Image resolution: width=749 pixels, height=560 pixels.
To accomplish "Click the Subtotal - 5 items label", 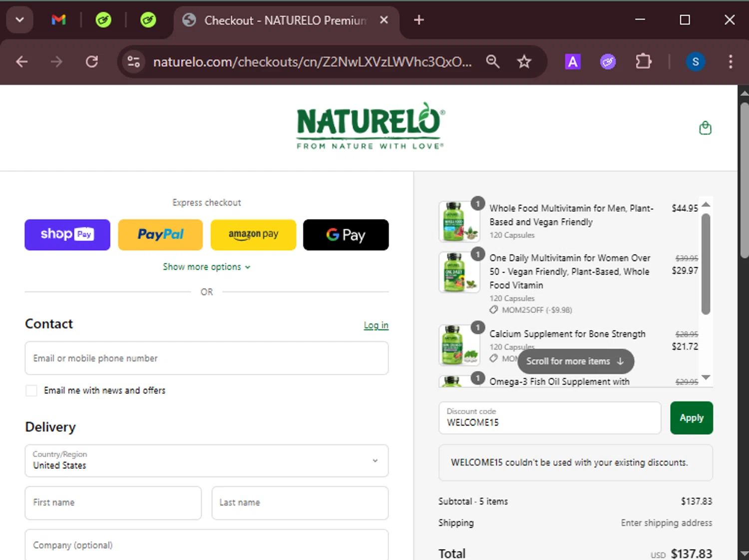I will coord(473,501).
